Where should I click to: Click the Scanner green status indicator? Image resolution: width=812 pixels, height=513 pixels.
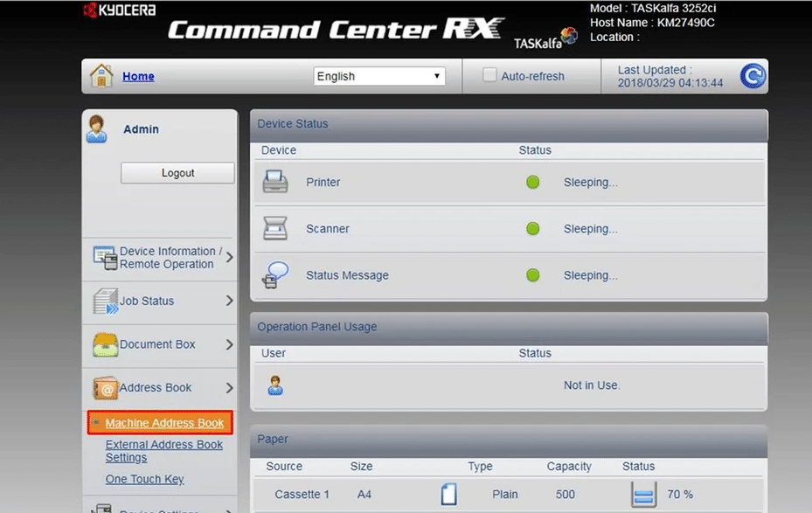pos(533,228)
